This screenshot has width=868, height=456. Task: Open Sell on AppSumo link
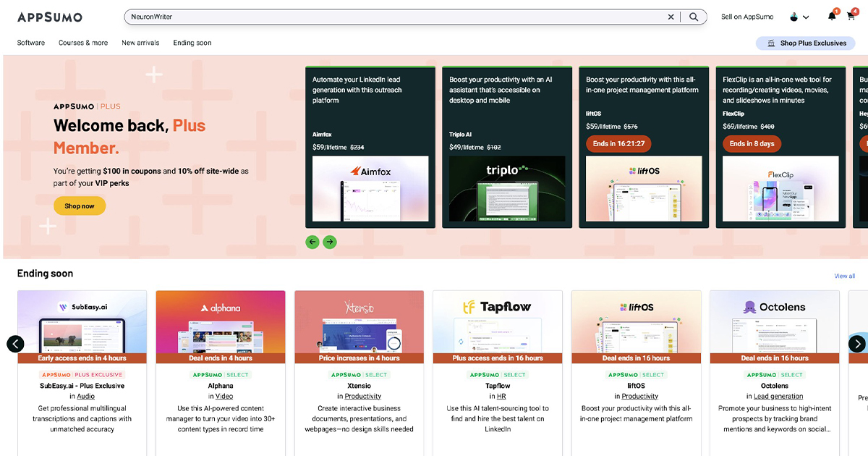[x=747, y=17]
